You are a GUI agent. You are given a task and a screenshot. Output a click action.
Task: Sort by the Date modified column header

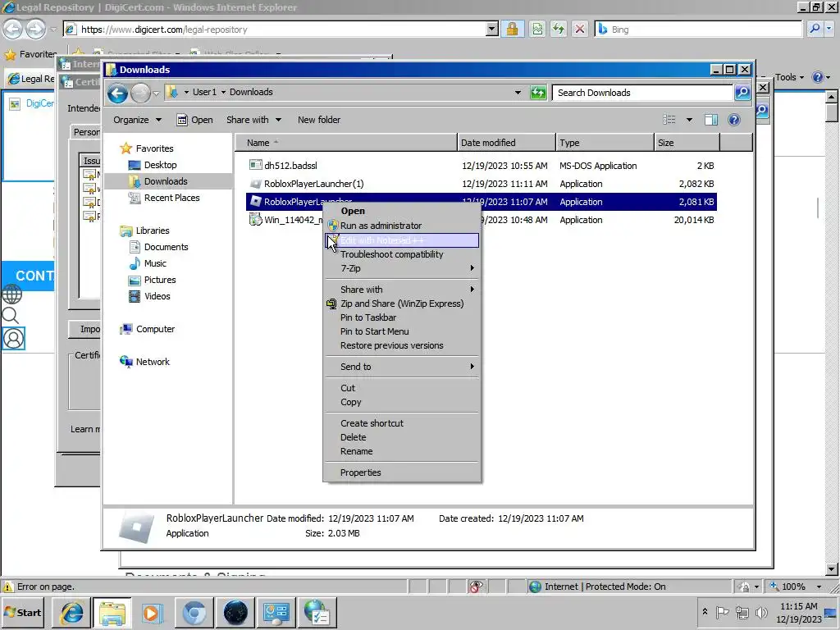tap(506, 143)
